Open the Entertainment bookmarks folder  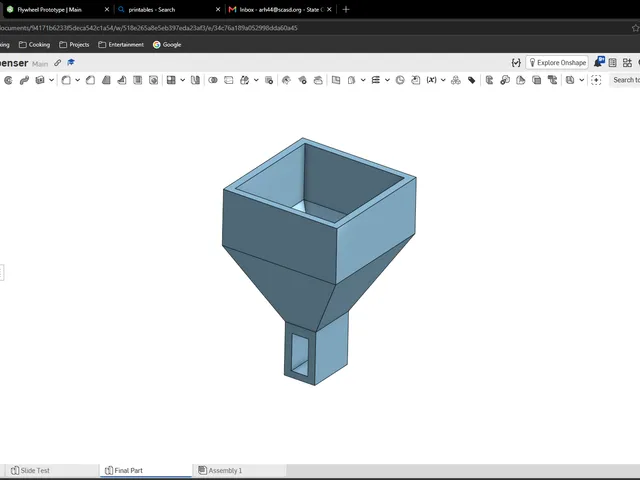click(121, 44)
